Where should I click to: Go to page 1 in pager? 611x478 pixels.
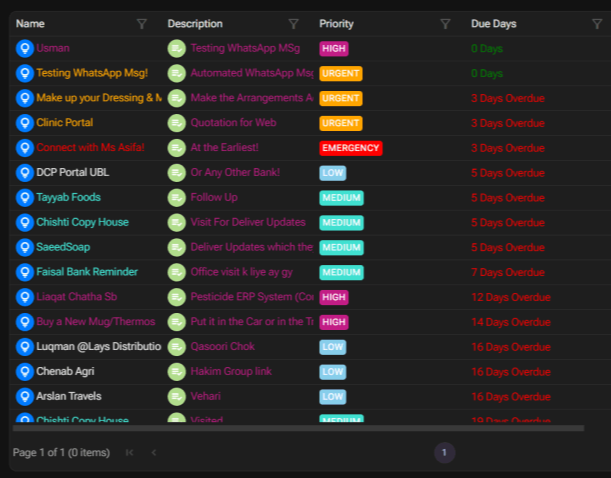pyautogui.click(x=445, y=453)
